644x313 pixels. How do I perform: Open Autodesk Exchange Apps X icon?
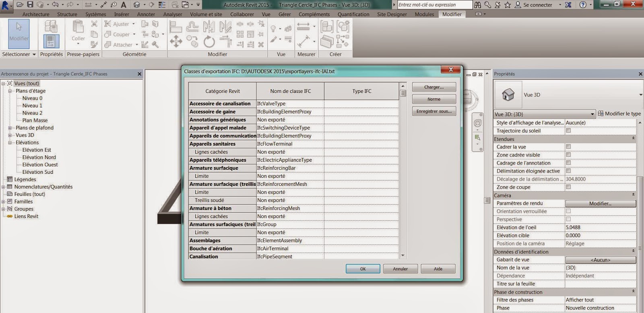[568, 5]
